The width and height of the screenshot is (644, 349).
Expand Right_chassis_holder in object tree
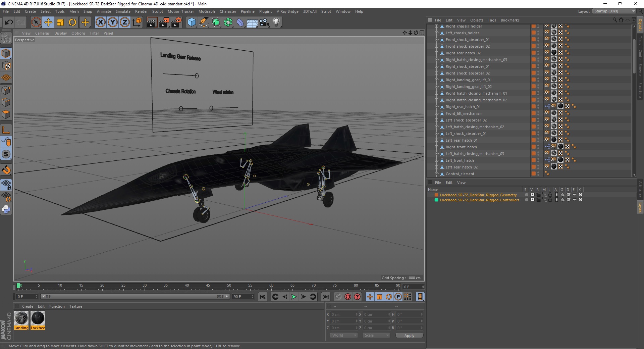pos(437,26)
